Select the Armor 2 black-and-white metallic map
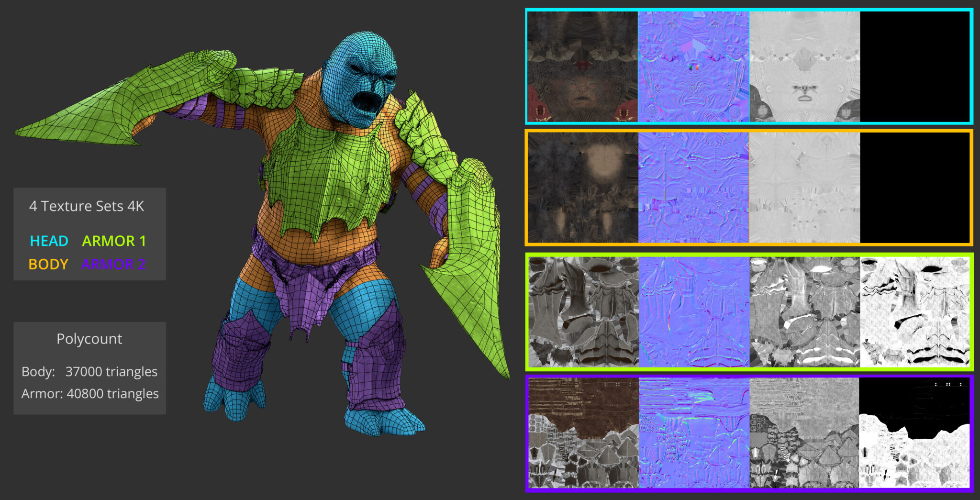 915,433
